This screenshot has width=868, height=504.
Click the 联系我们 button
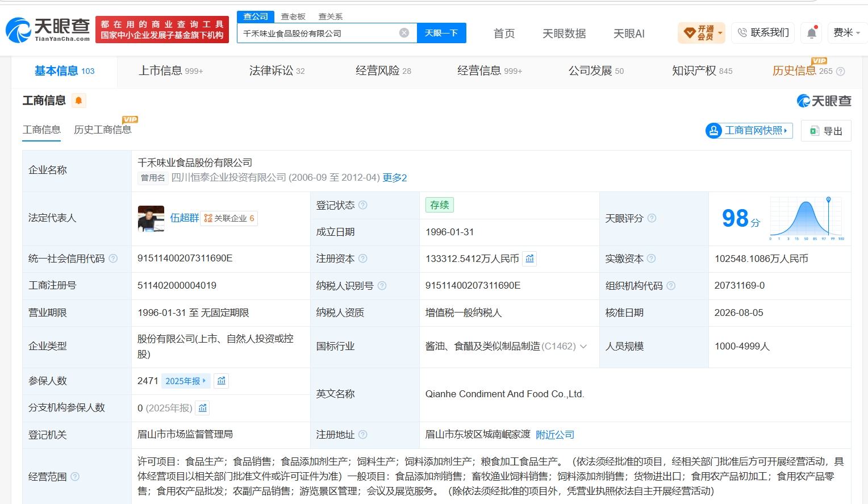763,33
